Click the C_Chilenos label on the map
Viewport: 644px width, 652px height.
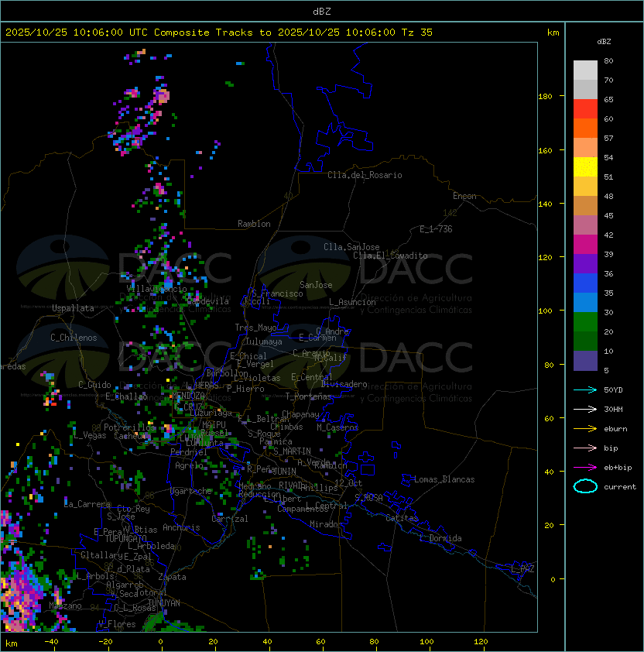click(74, 338)
